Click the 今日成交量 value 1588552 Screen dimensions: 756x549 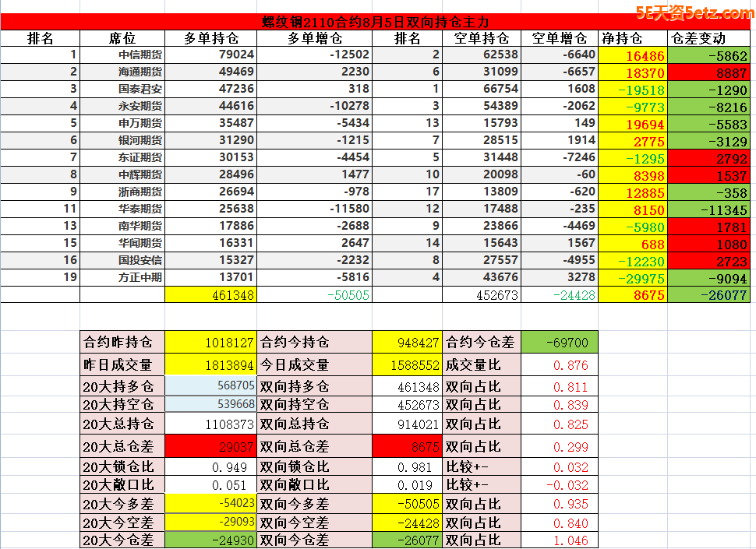tap(408, 364)
